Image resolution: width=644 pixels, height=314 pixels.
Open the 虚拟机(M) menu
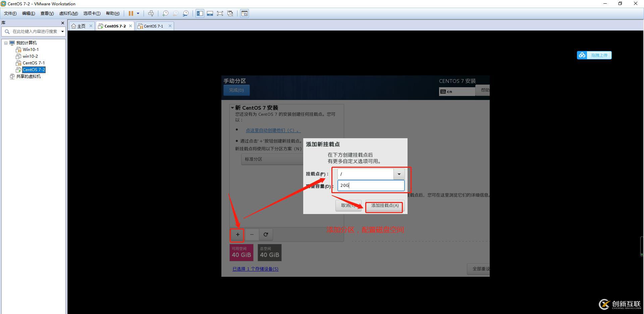[x=68, y=13]
